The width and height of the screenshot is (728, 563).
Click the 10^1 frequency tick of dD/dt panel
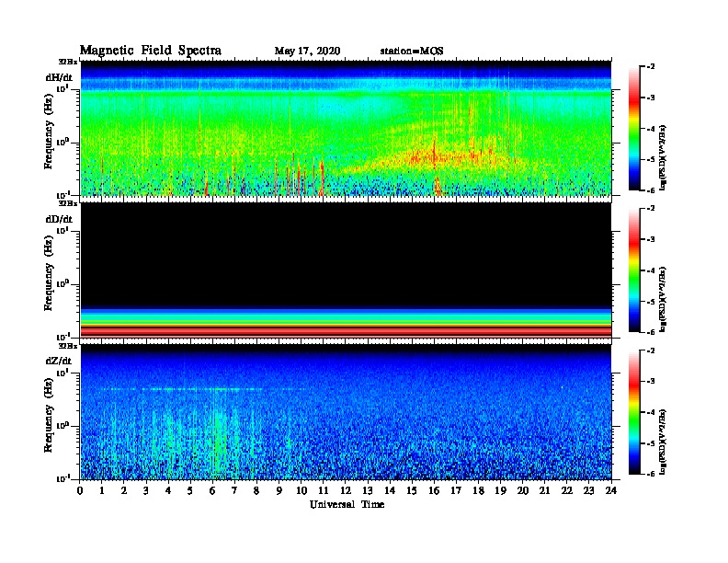coord(63,230)
